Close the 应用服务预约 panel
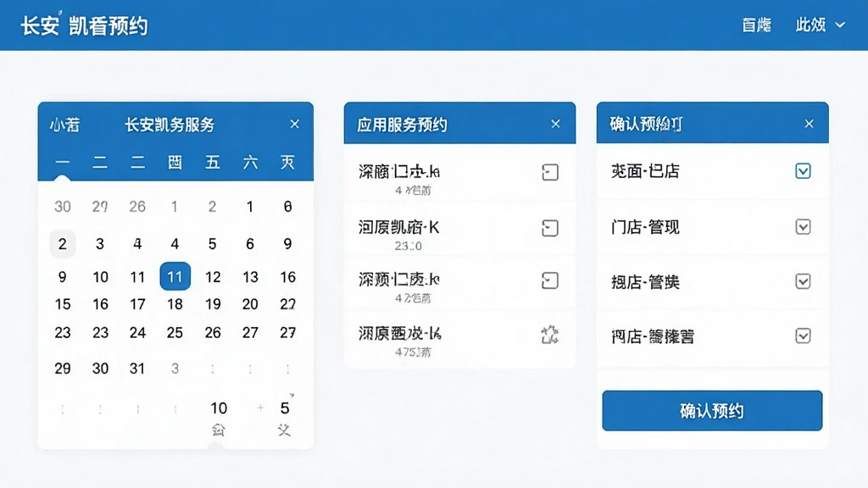 coord(555,124)
